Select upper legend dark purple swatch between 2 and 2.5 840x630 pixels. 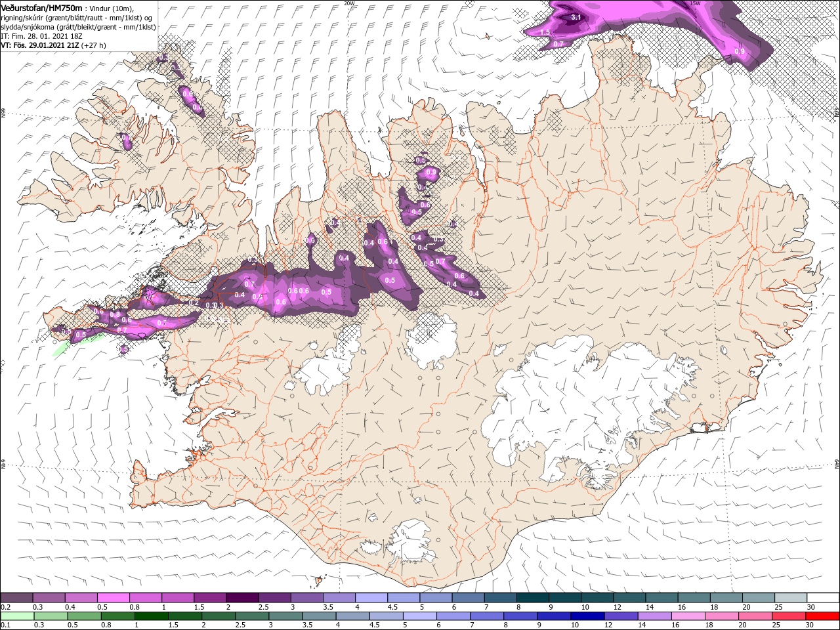pyautogui.click(x=242, y=598)
